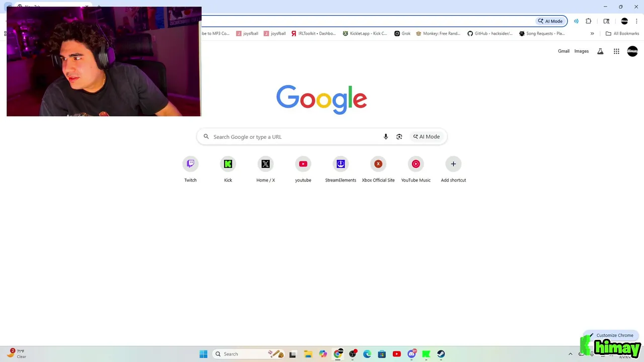Launch Steam from the taskbar
644x362 pixels.
(x=441, y=354)
